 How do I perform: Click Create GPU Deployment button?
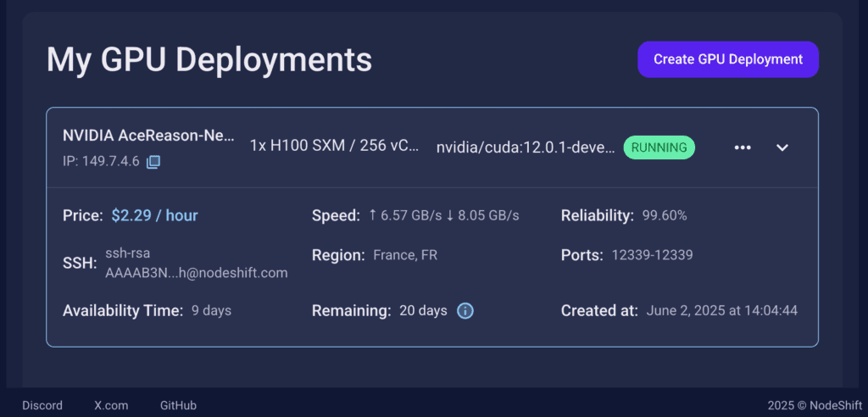point(728,59)
